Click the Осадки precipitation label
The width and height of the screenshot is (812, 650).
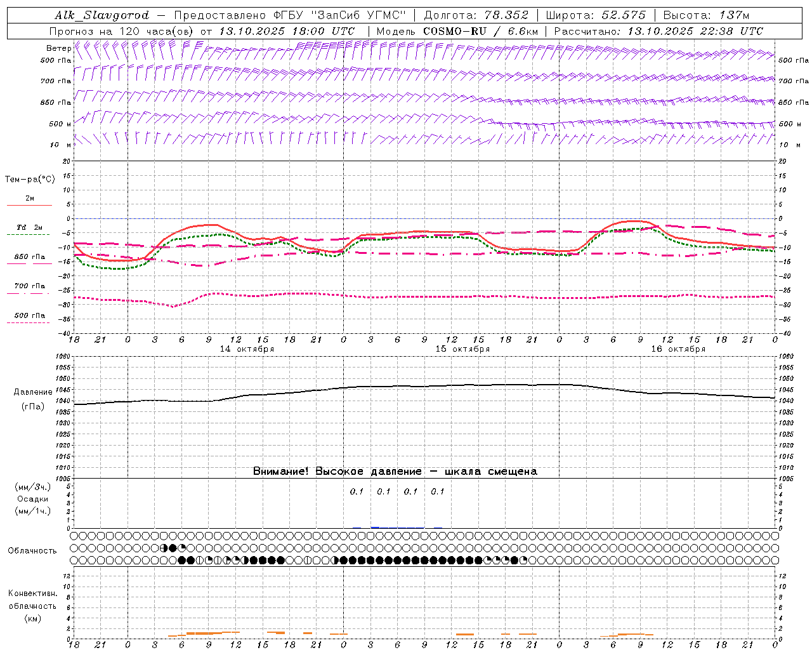point(33,499)
